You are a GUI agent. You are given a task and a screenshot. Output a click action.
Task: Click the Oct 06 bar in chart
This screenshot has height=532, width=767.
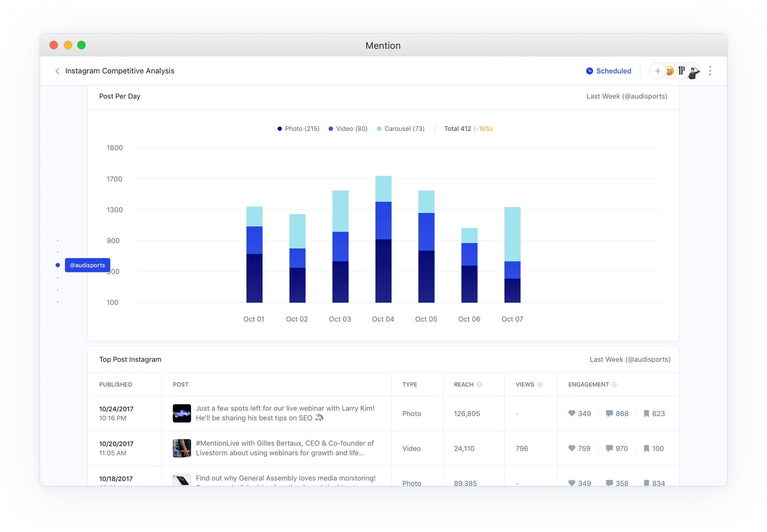469,265
